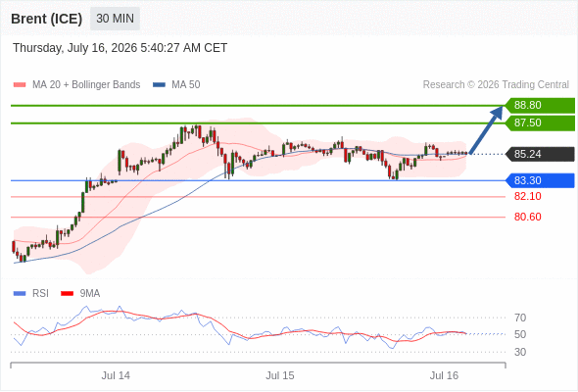Viewport: 578px width, 392px height.
Task: Click the Brent (ICE) title
Action: pos(46,19)
